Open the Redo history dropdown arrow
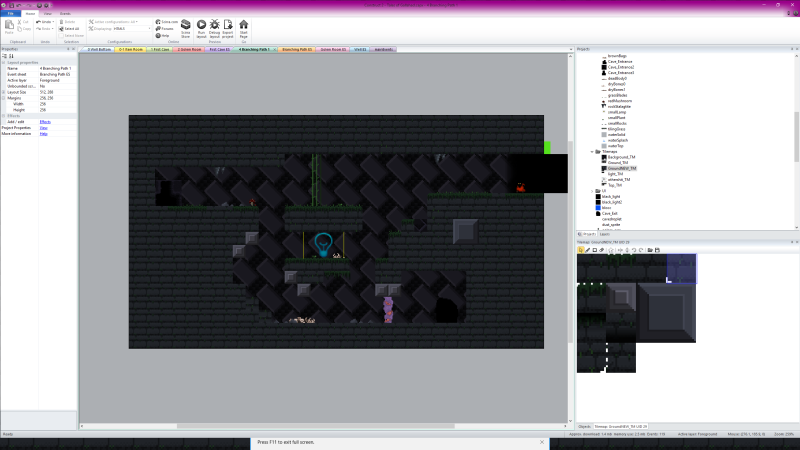800x450 pixels. (x=53, y=29)
